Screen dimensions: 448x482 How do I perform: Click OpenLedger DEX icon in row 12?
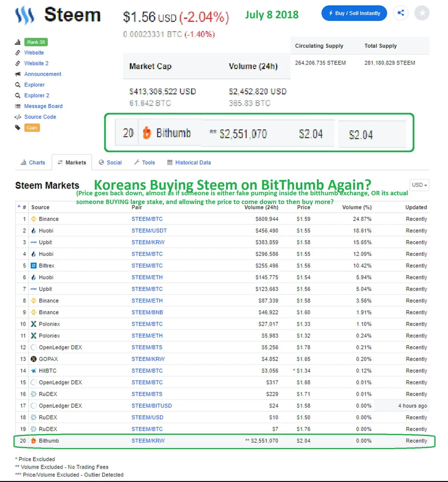(34, 347)
